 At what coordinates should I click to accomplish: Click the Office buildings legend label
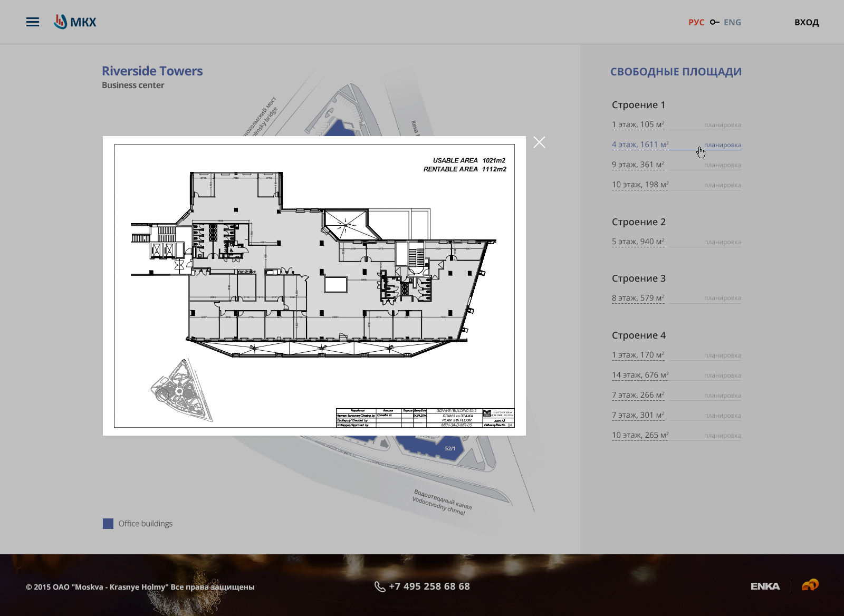coord(146,524)
